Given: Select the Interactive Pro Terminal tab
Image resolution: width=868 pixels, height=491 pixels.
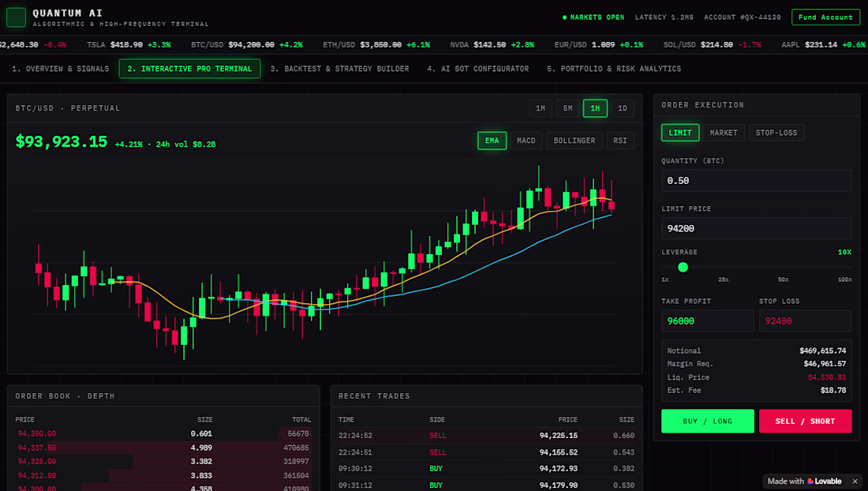Looking at the screenshot, I should tap(189, 69).
